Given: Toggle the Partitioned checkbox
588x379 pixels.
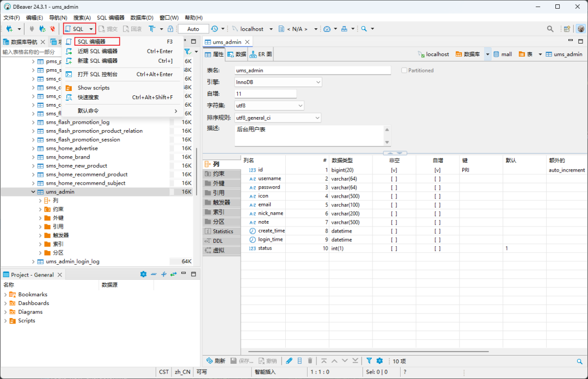Looking at the screenshot, I should (404, 70).
